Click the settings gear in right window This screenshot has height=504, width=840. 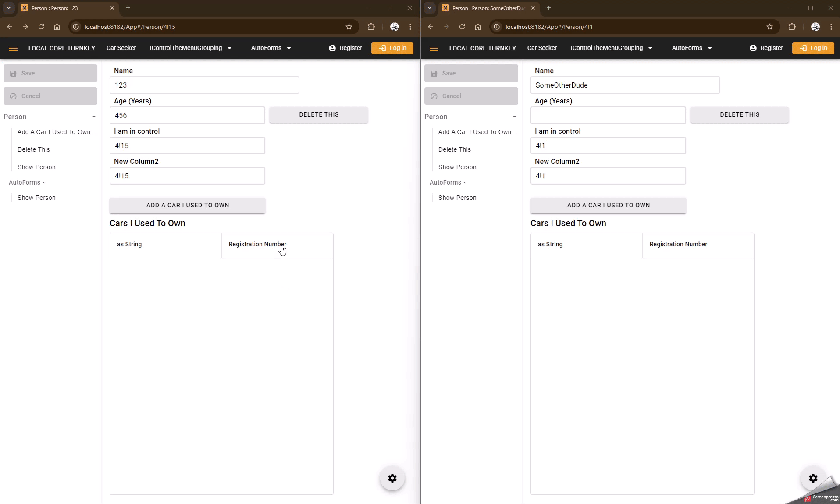(x=813, y=478)
